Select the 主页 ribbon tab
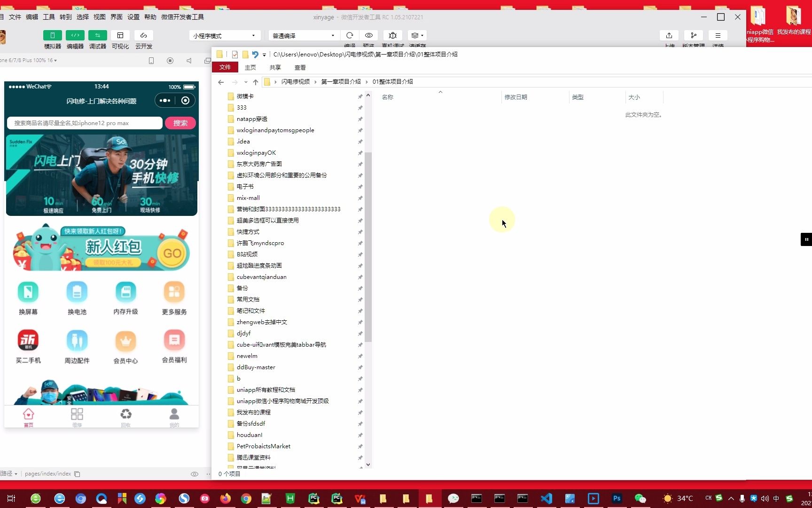Image resolution: width=812 pixels, height=508 pixels. coord(250,67)
